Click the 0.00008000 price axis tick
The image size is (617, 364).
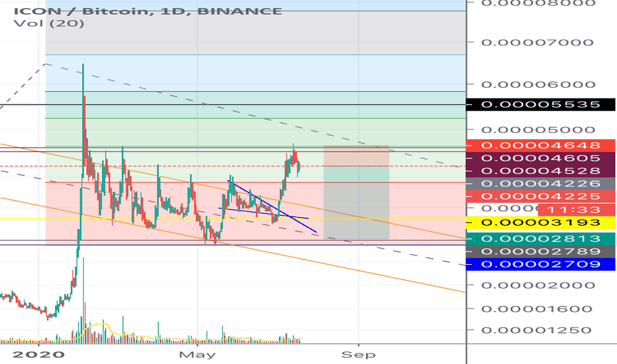tap(538, 3)
